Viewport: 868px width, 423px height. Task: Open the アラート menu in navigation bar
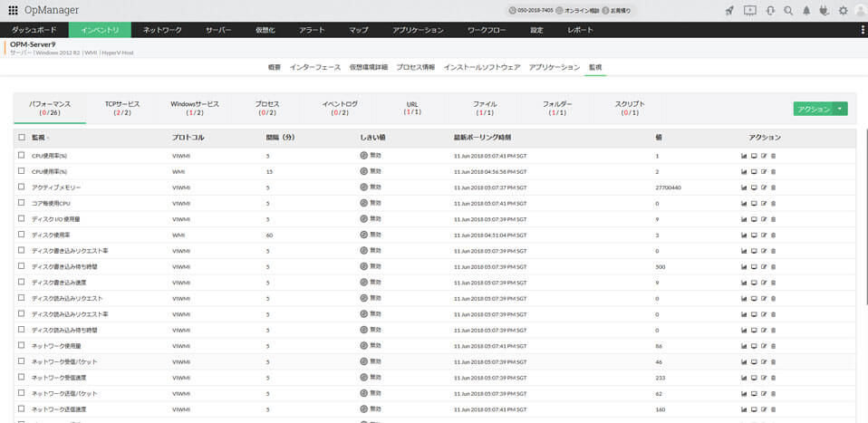point(312,30)
